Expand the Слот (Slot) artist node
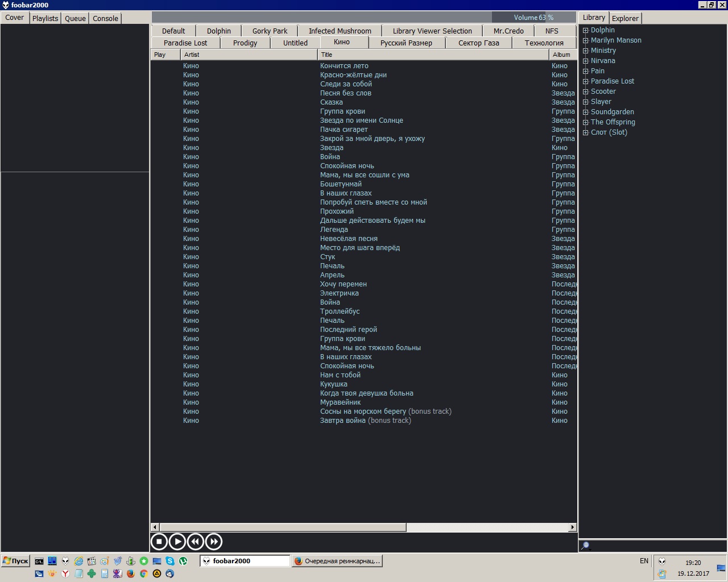Viewport: 728px width, 582px height. coord(585,132)
